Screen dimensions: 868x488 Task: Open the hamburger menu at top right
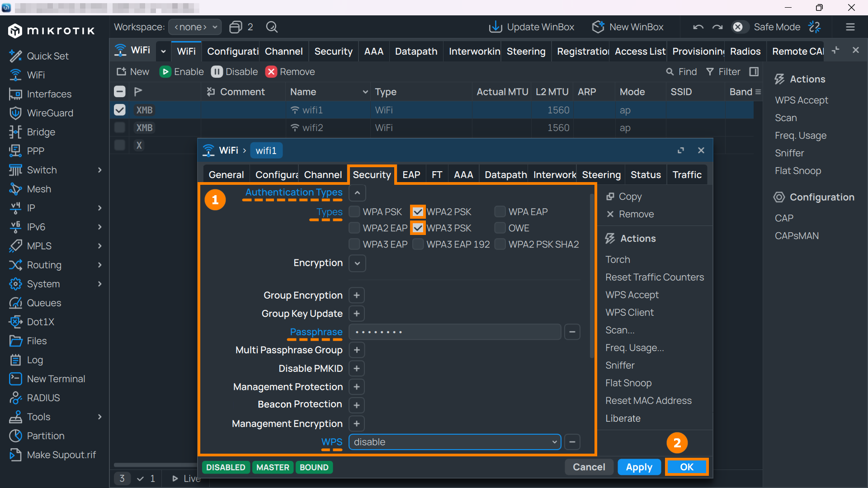tap(850, 27)
